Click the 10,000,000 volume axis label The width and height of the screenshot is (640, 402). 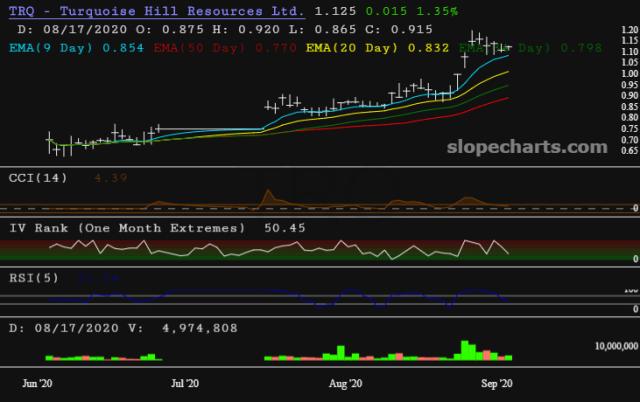click(608, 345)
